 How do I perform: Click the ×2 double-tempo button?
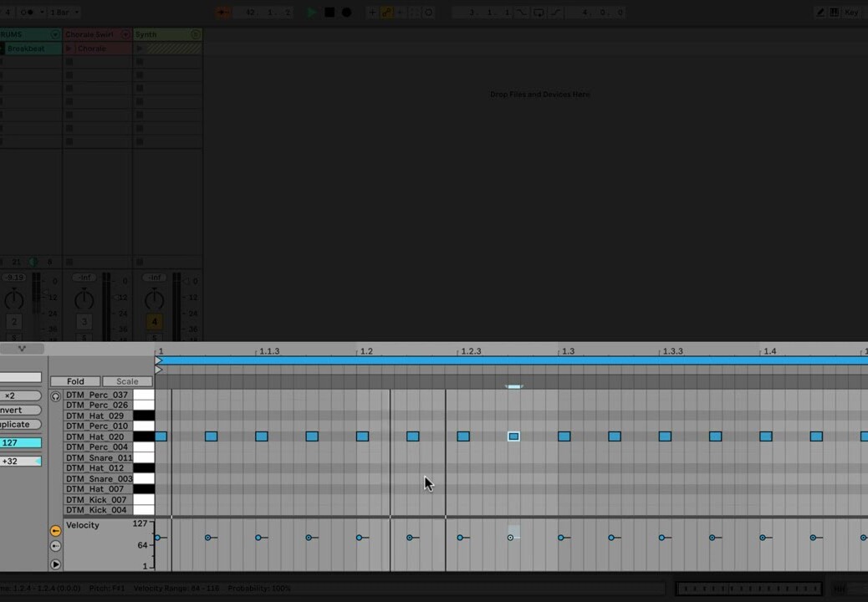20,395
